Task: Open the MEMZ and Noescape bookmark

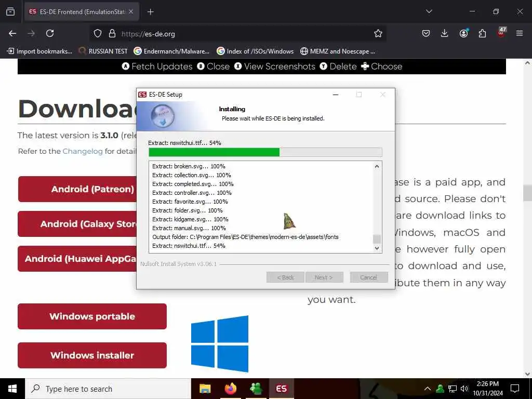Action: click(338, 51)
